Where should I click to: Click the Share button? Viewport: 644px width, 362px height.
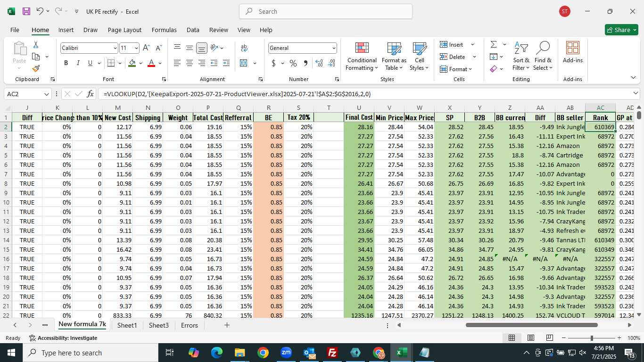point(621,30)
